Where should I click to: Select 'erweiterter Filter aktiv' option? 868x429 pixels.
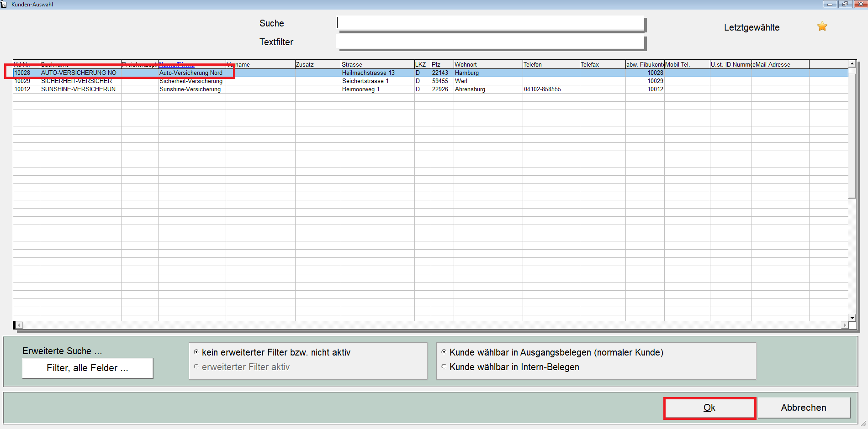242,367
